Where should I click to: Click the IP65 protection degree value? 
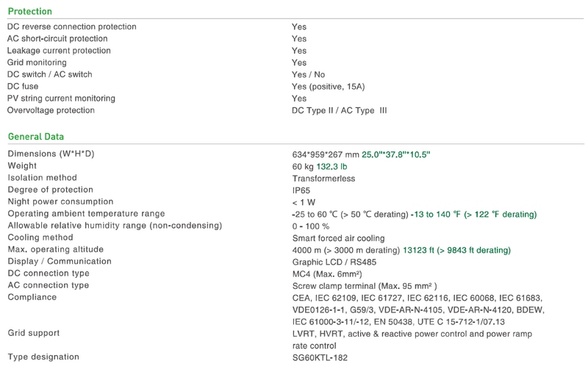(301, 190)
